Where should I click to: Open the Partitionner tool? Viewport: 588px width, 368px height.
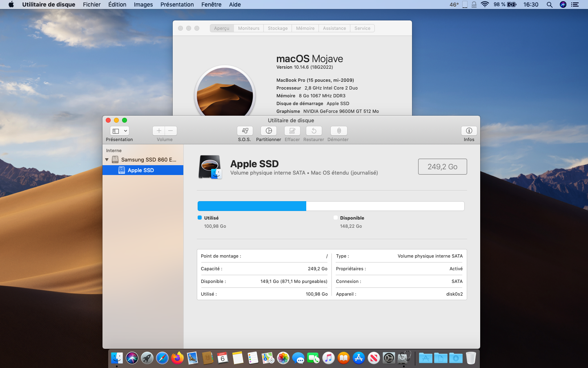(268, 131)
